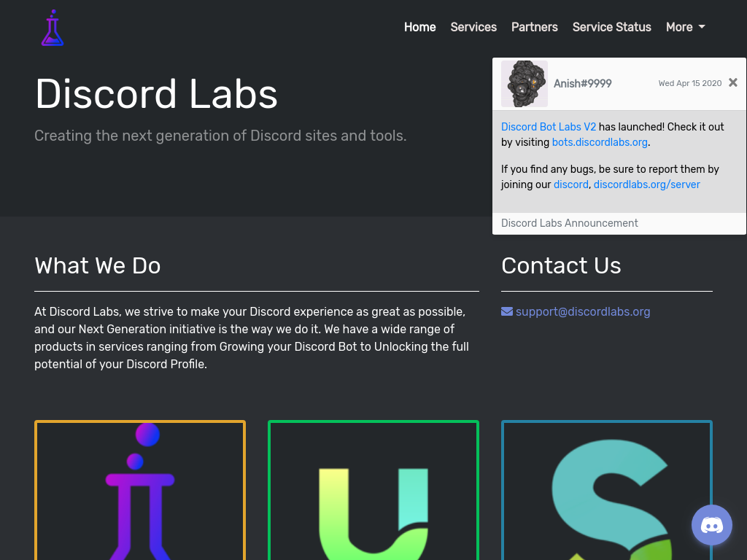Open the Services nav item

click(473, 27)
